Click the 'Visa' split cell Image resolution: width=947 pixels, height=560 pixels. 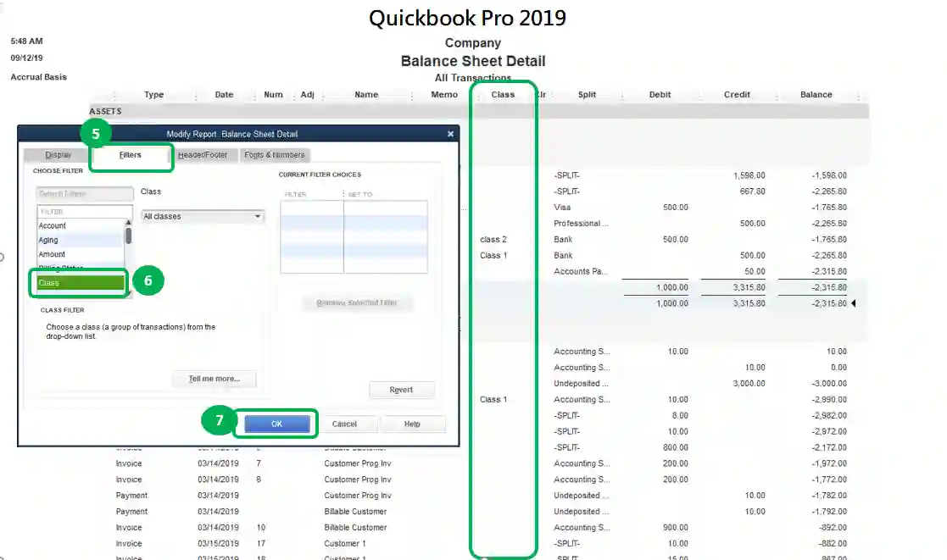point(562,208)
